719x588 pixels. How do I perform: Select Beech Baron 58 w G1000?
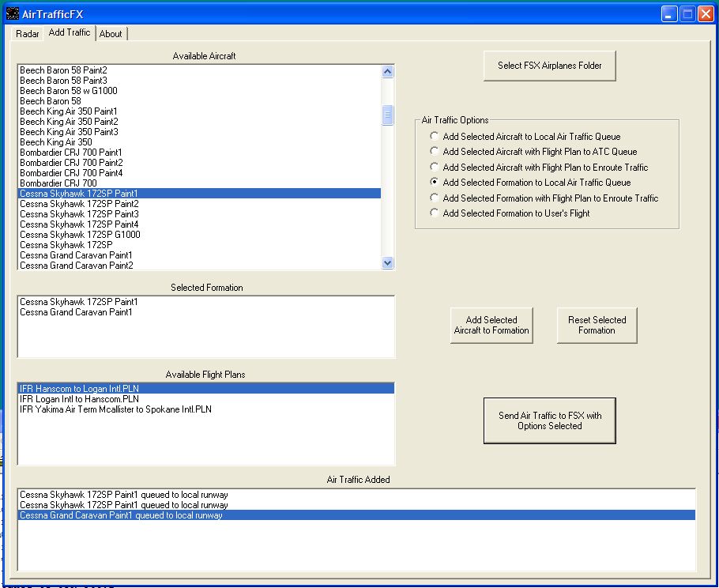point(199,91)
